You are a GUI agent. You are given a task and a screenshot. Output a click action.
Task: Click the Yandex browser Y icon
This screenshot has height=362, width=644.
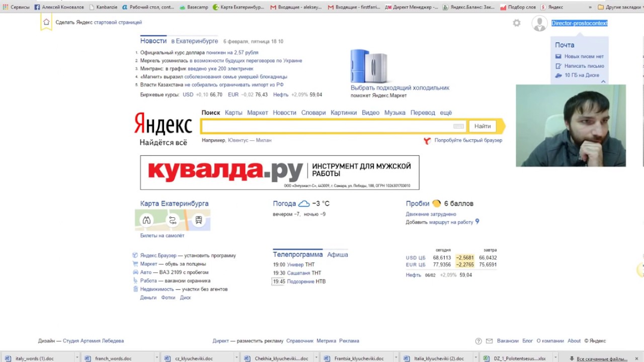pos(427,141)
